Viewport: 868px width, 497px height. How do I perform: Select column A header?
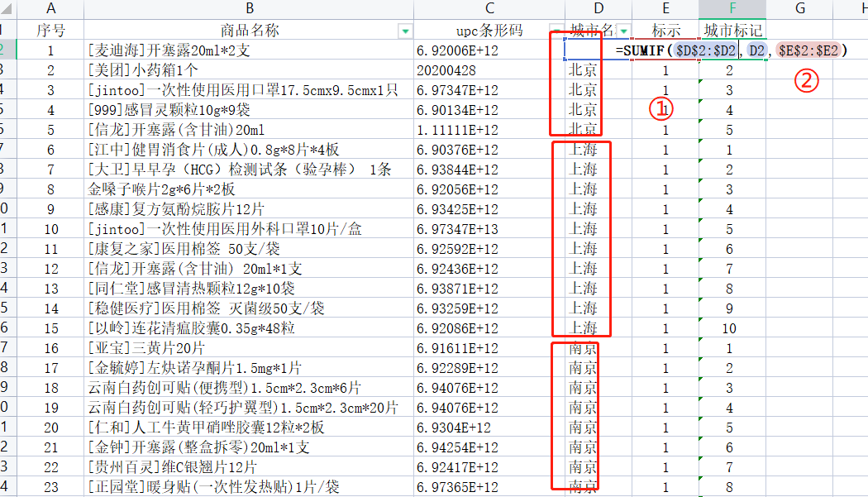point(50,8)
